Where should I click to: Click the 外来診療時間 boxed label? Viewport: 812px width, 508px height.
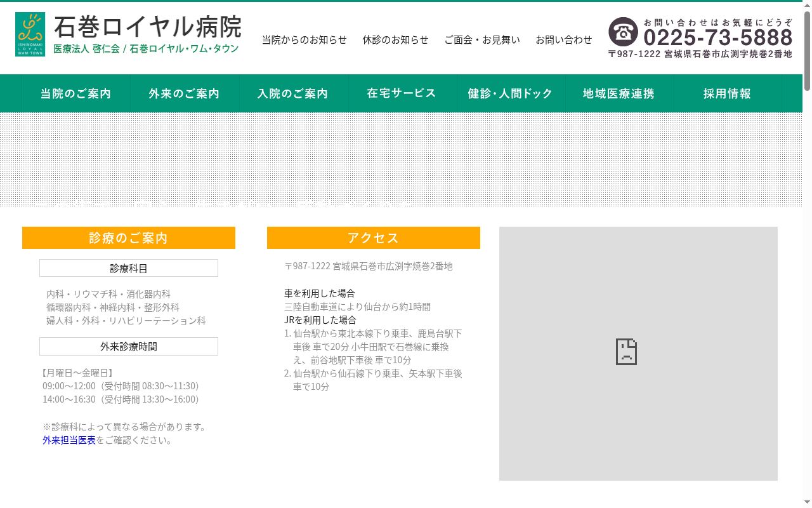pos(129,346)
